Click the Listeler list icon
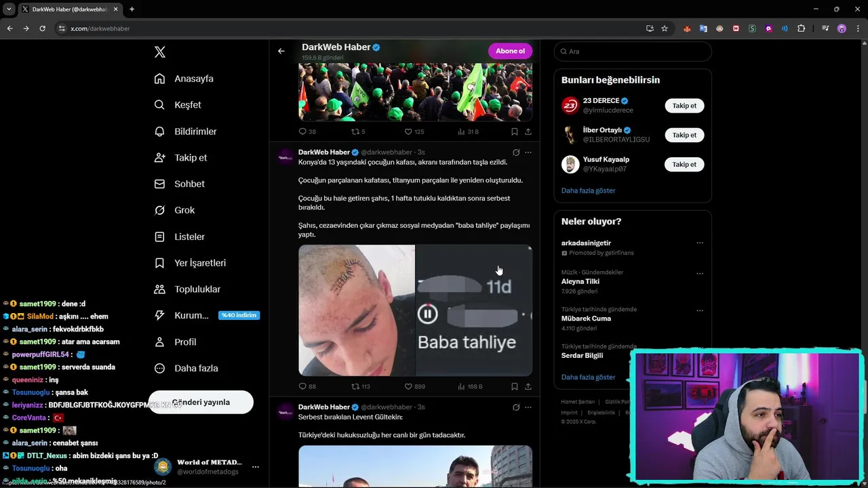Image resolution: width=868 pixels, height=488 pixels. click(x=159, y=237)
